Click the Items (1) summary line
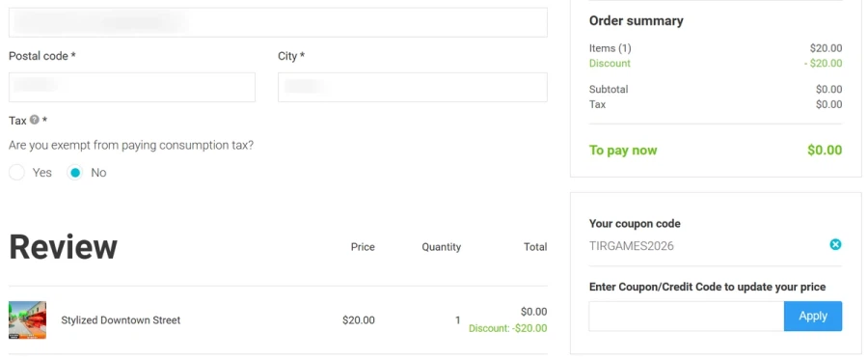The width and height of the screenshot is (868, 360). tap(716, 48)
